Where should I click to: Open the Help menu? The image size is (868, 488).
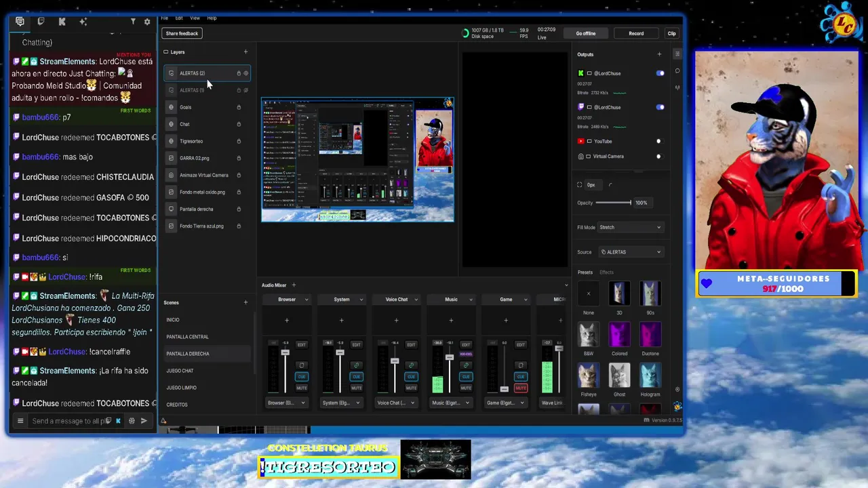pyautogui.click(x=212, y=18)
